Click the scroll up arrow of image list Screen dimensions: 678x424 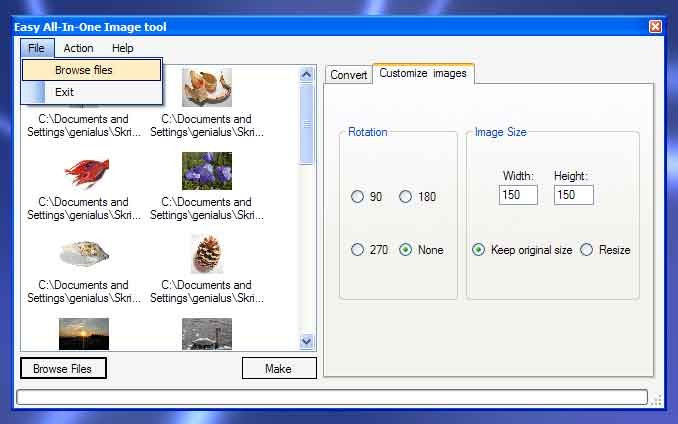(x=306, y=74)
